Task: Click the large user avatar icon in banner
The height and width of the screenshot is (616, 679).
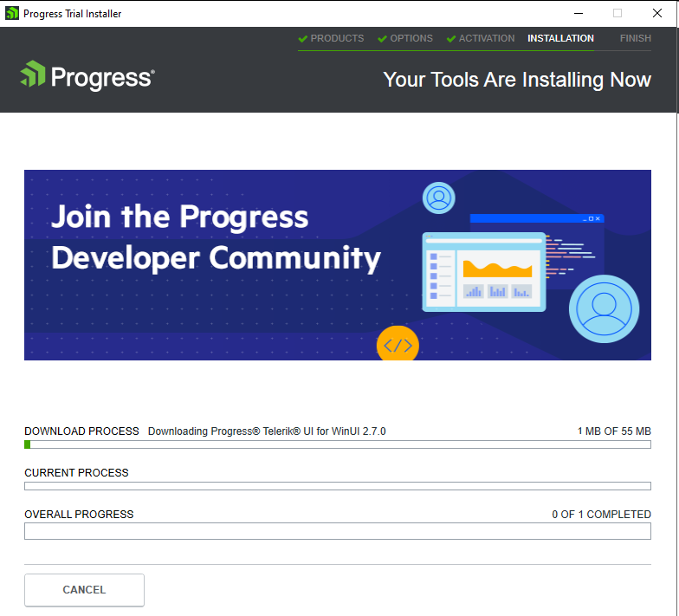Action: (605, 308)
